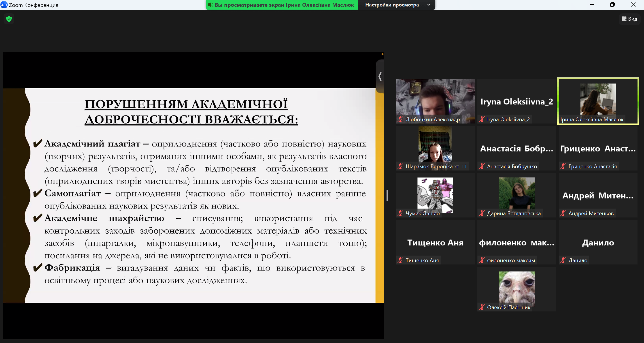Click muted mic icon for Данило
Screen dimensions: 644x343
pyautogui.click(x=563, y=260)
